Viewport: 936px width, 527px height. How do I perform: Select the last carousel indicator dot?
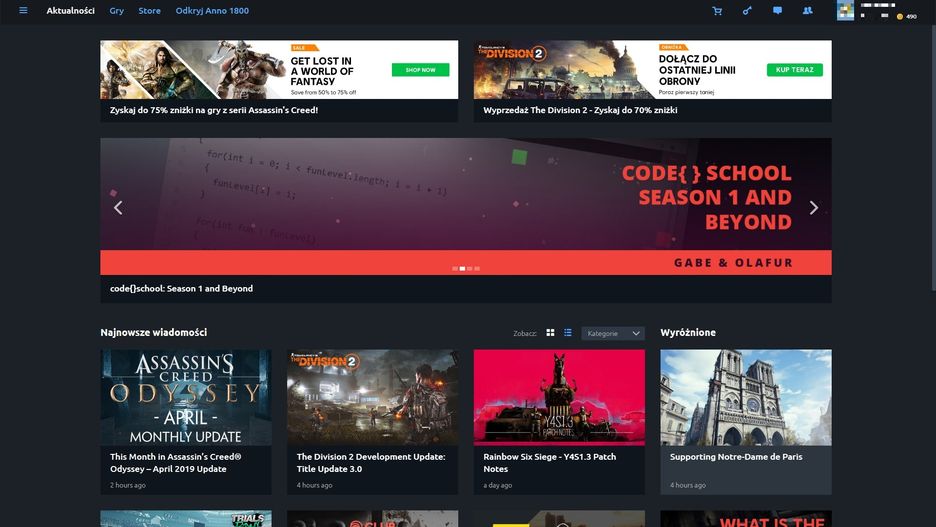click(x=477, y=269)
